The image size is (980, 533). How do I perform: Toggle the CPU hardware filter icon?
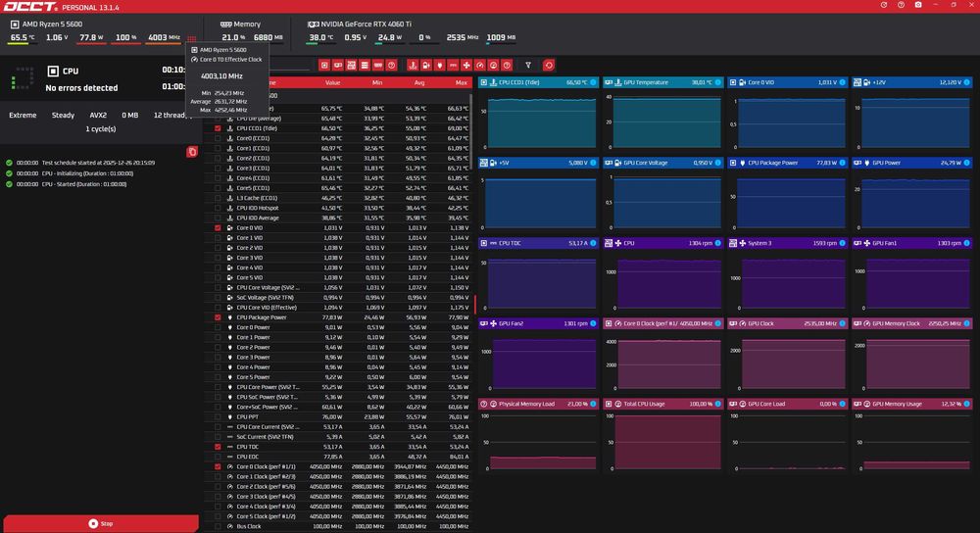pyautogui.click(x=324, y=65)
